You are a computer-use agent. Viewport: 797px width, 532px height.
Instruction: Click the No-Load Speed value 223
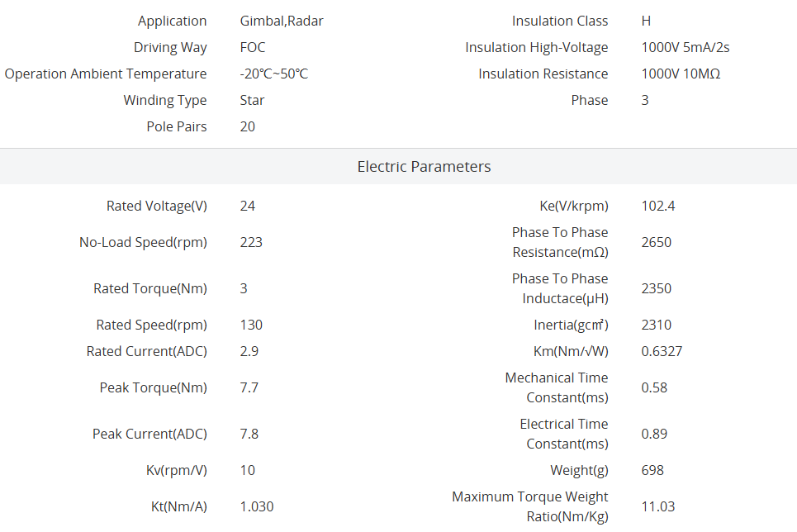pyautogui.click(x=251, y=243)
